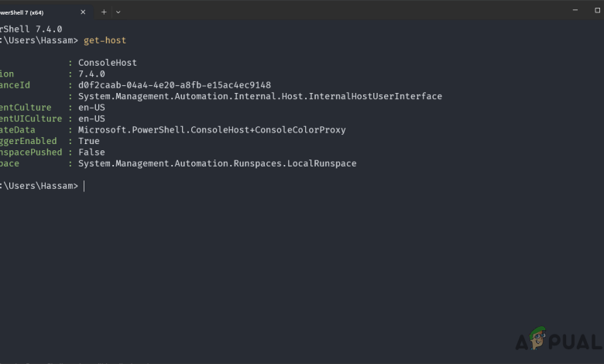Click the blinking cursor at the last prompt
This screenshot has height=364, width=604.
[x=84, y=186]
